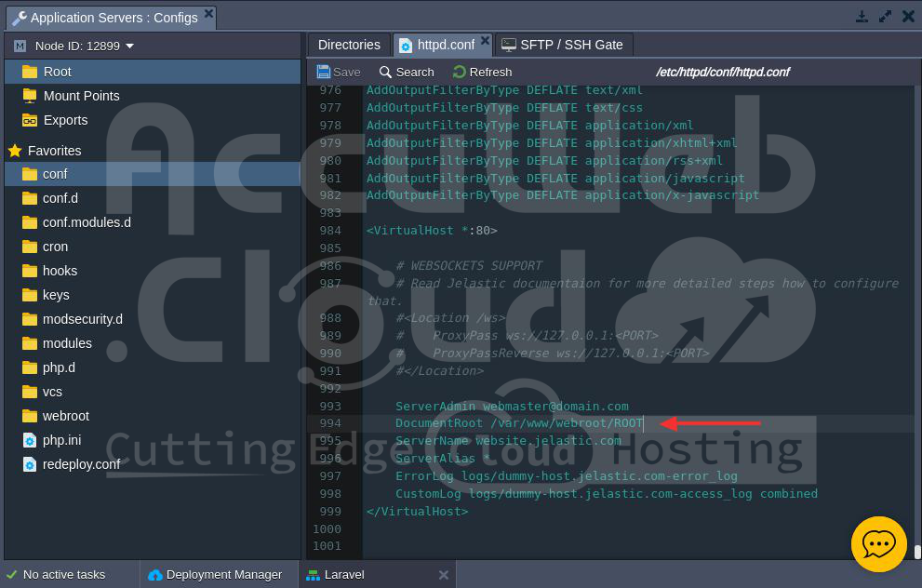Select the Root folder in tree
This screenshot has width=922, height=588.
[57, 72]
